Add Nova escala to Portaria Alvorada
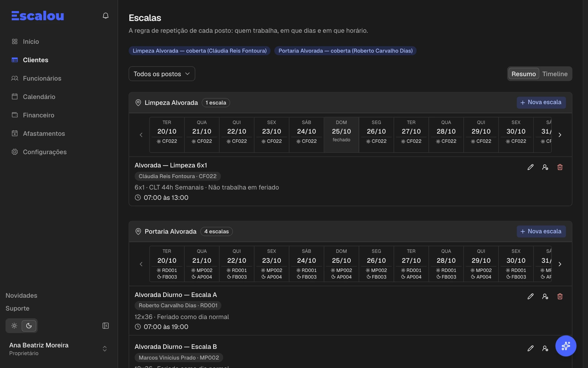 pos(541,231)
